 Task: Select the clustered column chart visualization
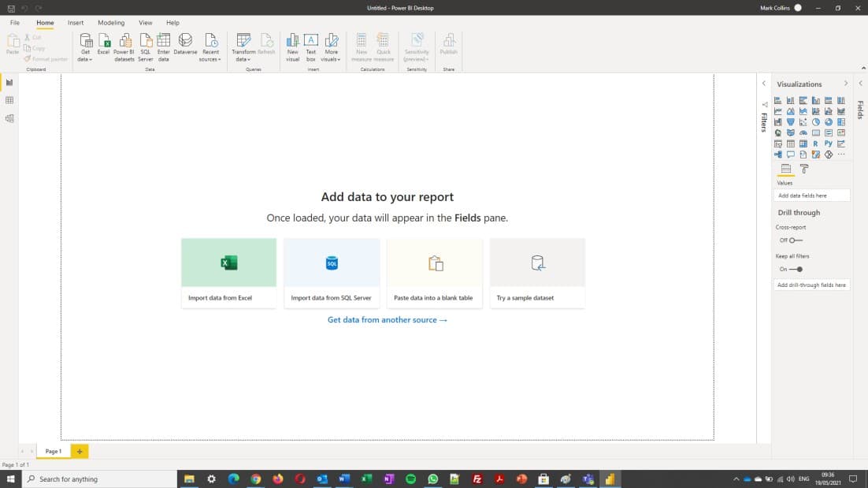(816, 100)
